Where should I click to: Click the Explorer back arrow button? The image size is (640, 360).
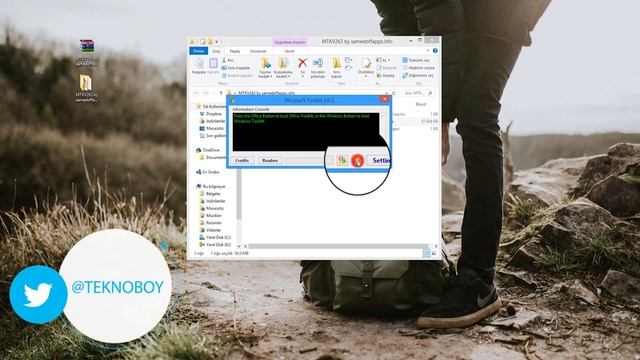(x=196, y=93)
